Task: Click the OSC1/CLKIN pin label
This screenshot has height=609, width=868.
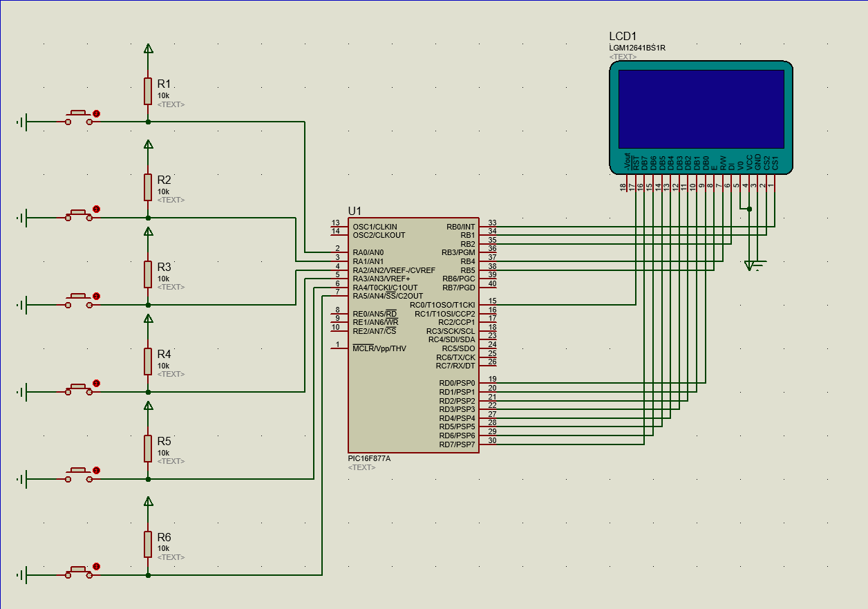Action: [375, 227]
